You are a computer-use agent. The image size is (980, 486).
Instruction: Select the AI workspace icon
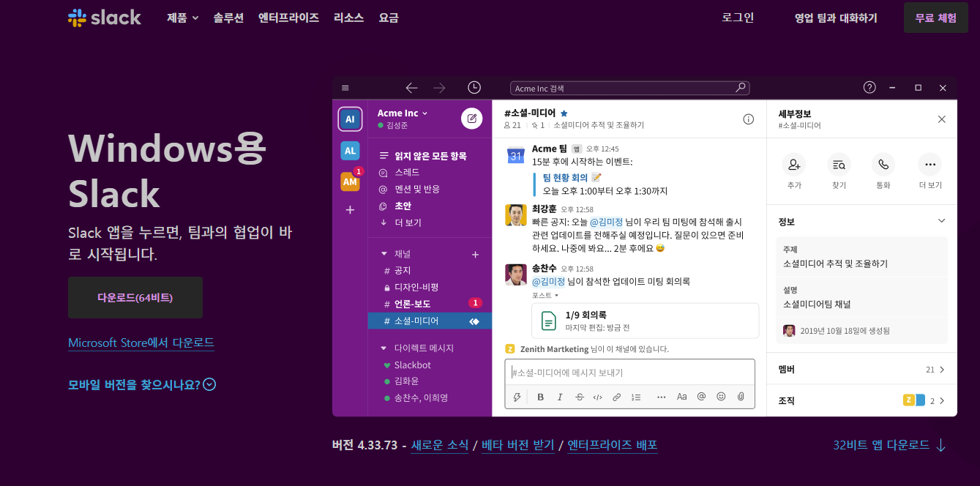pos(350,119)
